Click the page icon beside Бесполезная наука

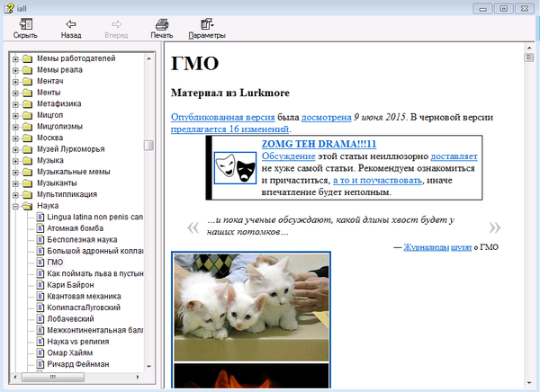[40, 240]
